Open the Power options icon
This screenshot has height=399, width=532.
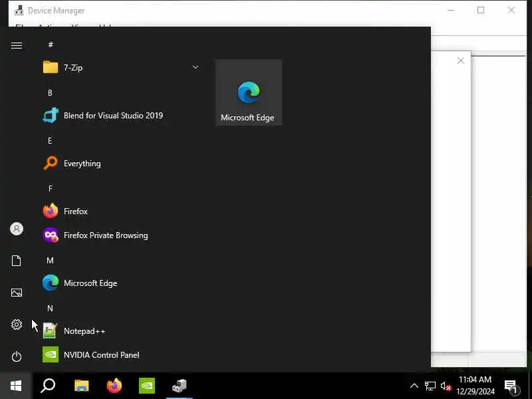[16, 356]
